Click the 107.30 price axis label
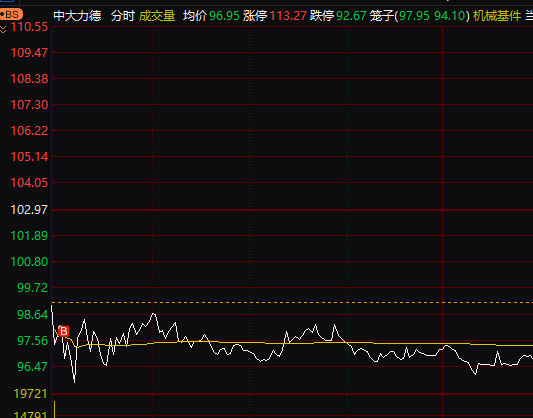This screenshot has width=533, height=418. (29, 105)
